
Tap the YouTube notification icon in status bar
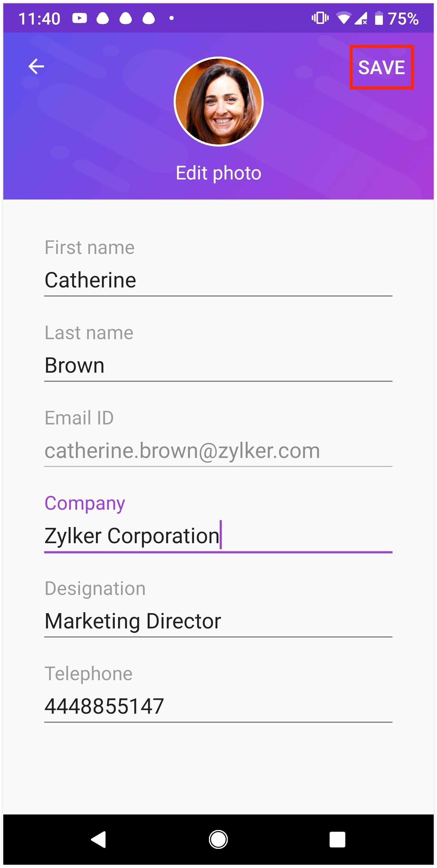[x=80, y=18]
